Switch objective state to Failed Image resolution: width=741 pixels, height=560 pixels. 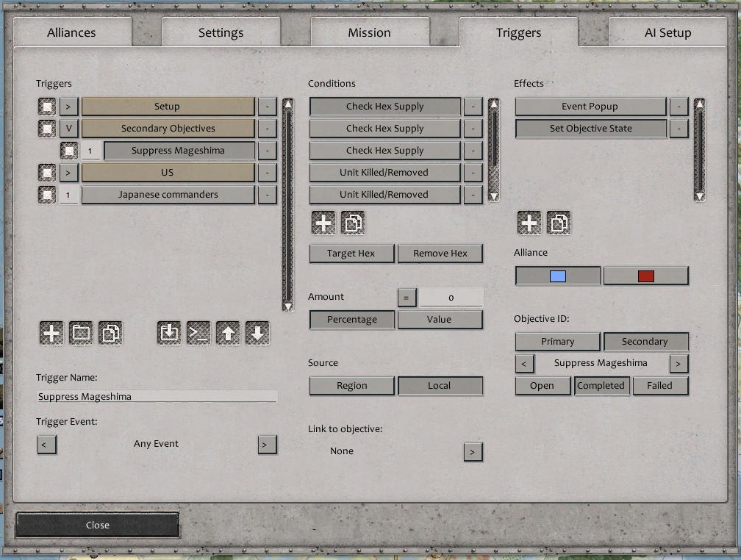click(660, 385)
